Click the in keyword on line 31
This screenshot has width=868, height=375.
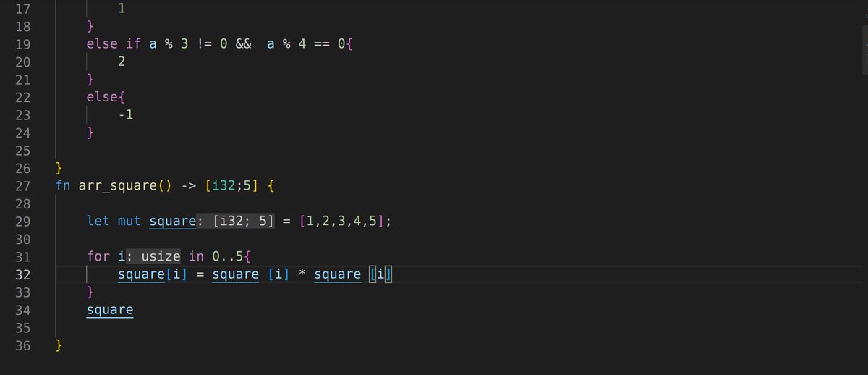[x=197, y=257]
